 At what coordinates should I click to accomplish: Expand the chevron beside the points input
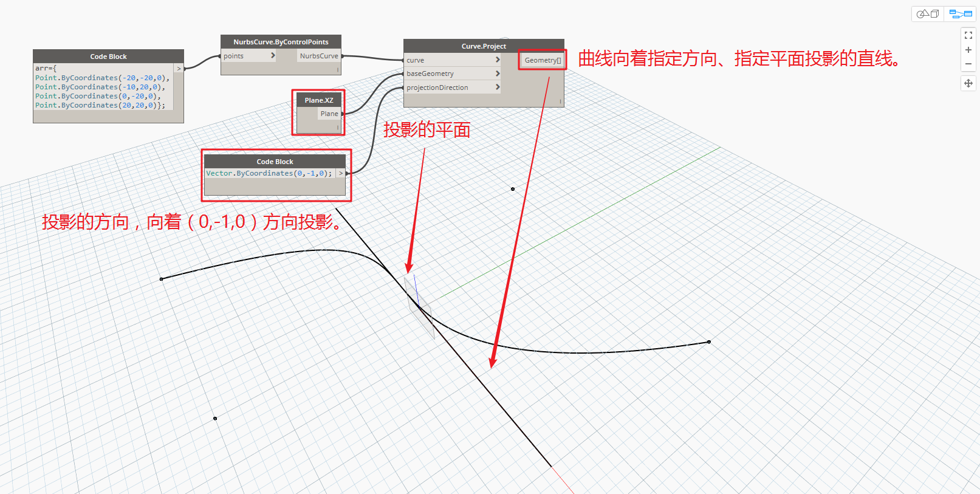[273, 55]
